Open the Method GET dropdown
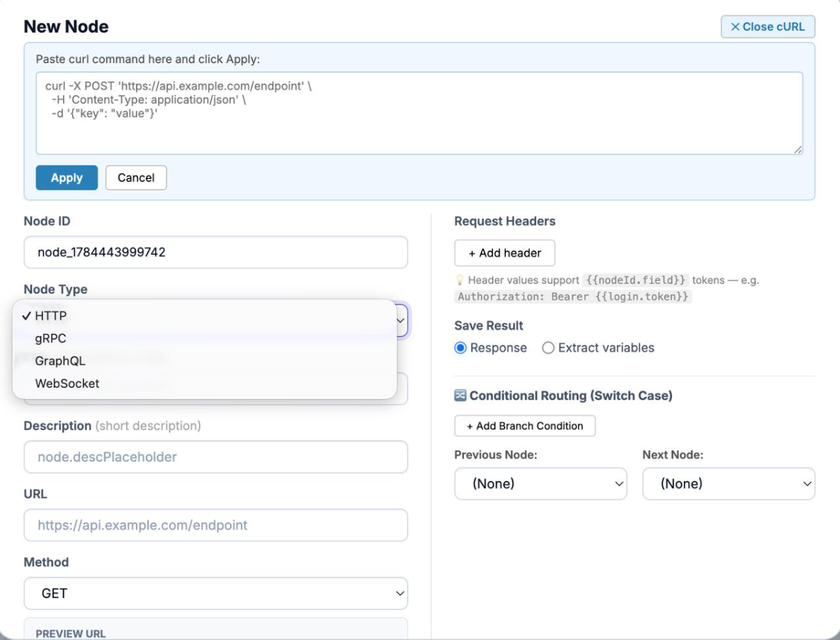Screen dimensions: 840x640 coord(216,593)
